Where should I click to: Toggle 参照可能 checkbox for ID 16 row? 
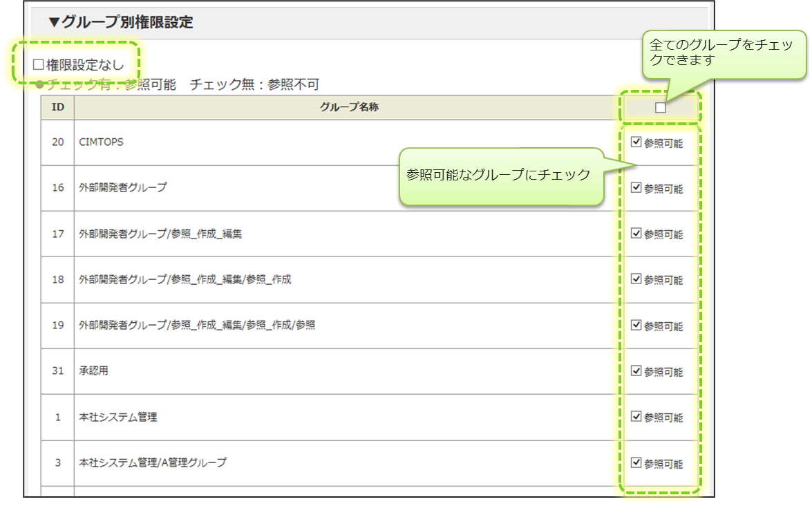pyautogui.click(x=636, y=188)
